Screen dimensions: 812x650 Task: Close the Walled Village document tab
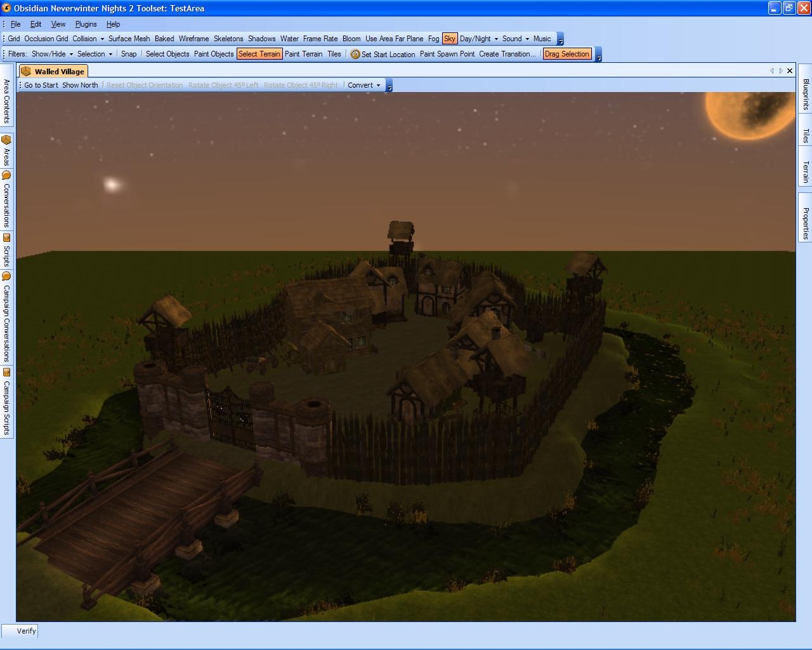[790, 71]
